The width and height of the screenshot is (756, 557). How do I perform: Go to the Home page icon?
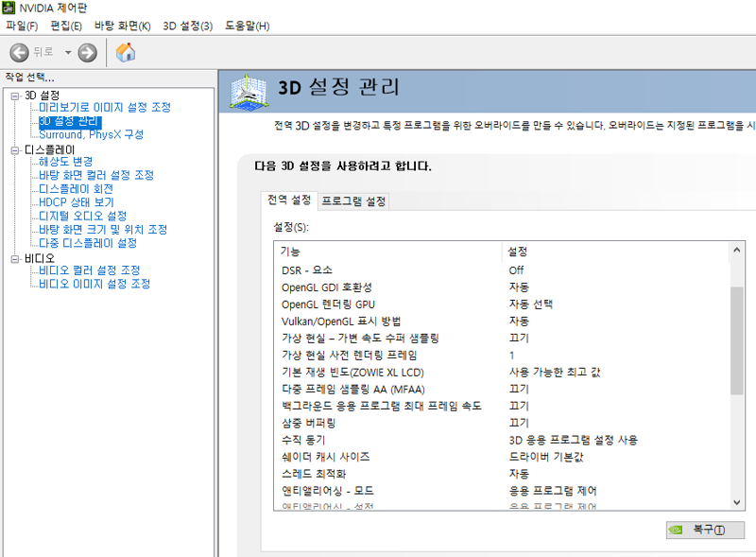126,53
